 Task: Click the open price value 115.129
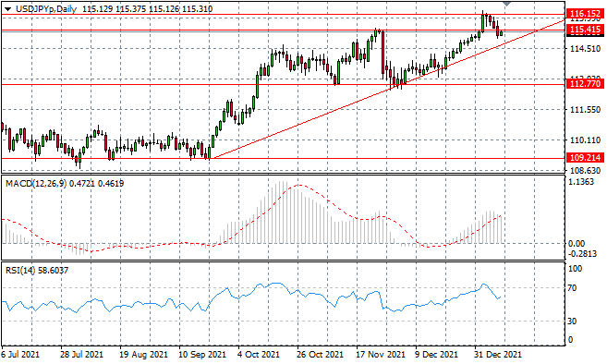pos(97,9)
